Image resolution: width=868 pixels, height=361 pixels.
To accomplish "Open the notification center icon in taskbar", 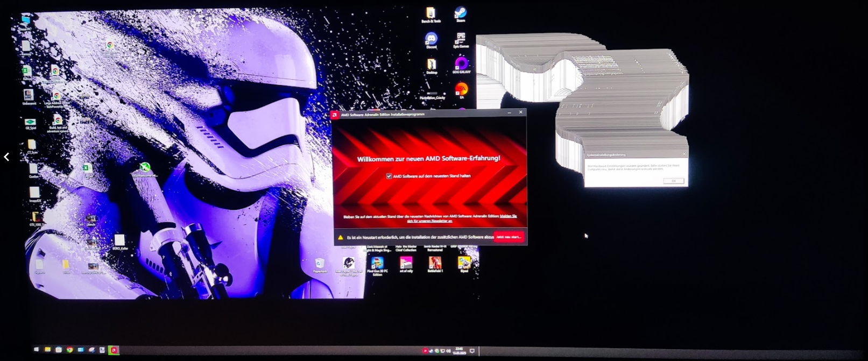I will (x=472, y=351).
